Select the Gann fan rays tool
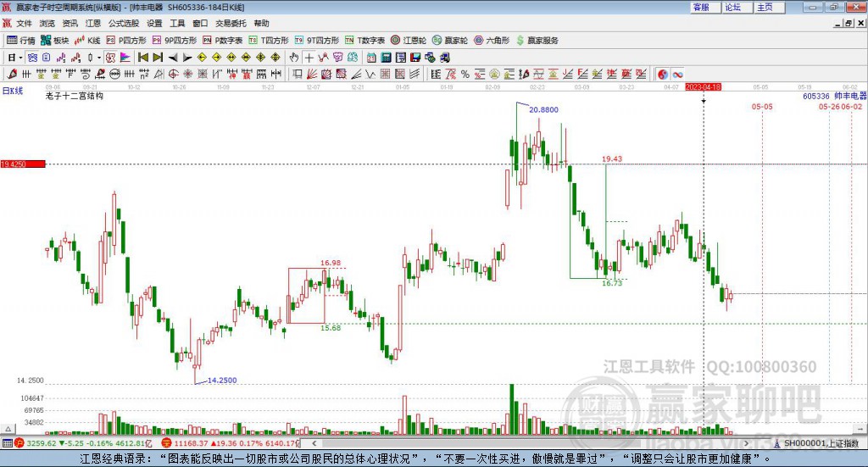 312,74
